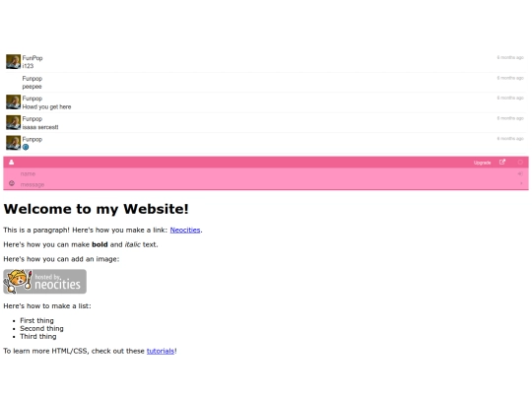Screen dimensions: 532x399
Task: Click FunPop's avatar next to the i123 message
Action: click(13, 62)
